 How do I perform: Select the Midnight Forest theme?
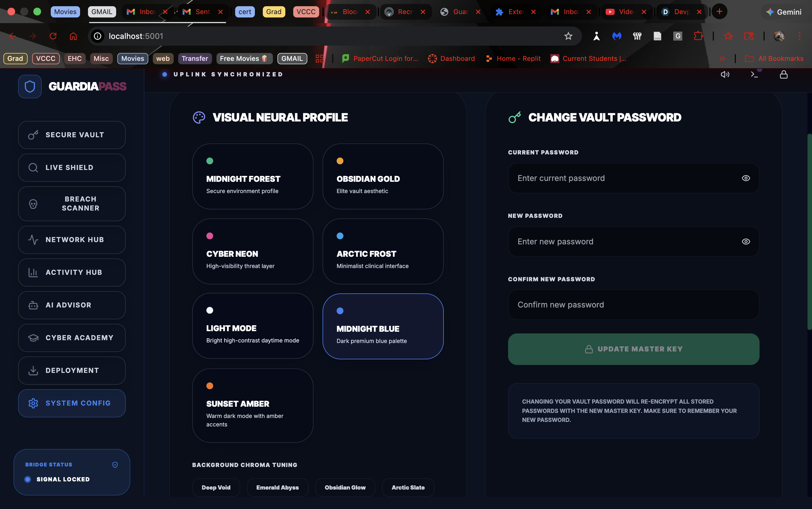253,176
